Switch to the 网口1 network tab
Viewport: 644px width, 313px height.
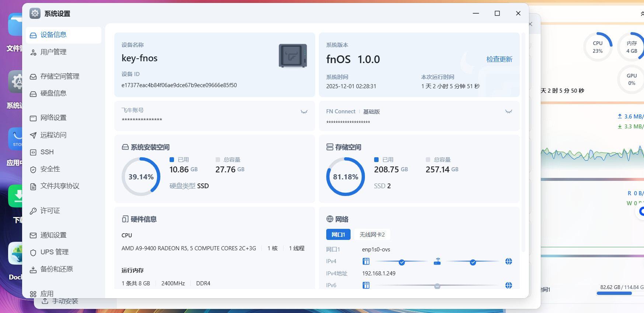coord(338,234)
